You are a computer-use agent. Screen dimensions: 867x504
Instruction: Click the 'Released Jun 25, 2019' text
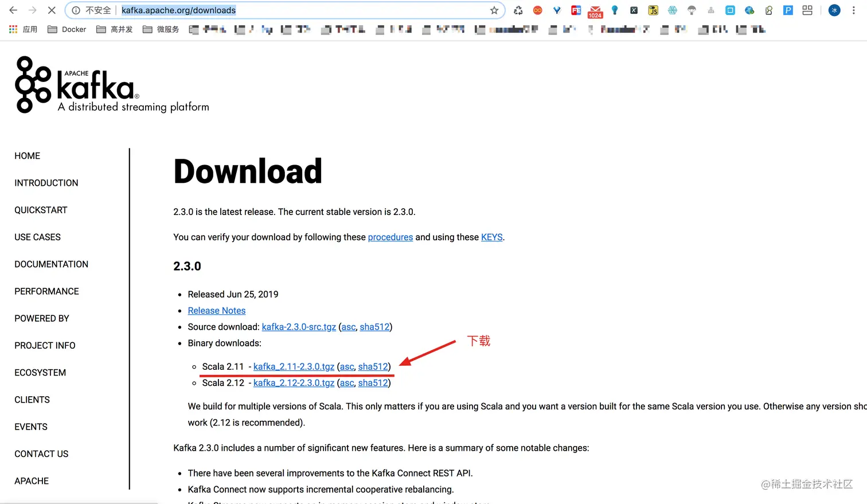(233, 294)
